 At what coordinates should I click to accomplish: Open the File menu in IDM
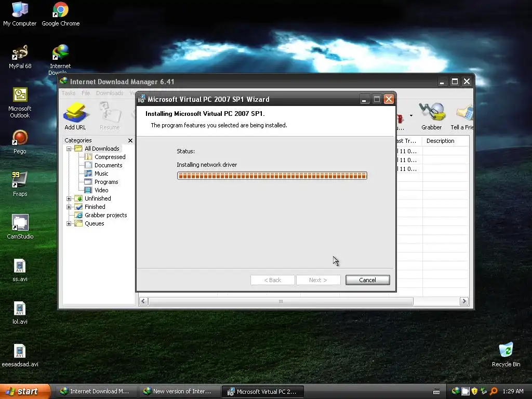click(86, 93)
